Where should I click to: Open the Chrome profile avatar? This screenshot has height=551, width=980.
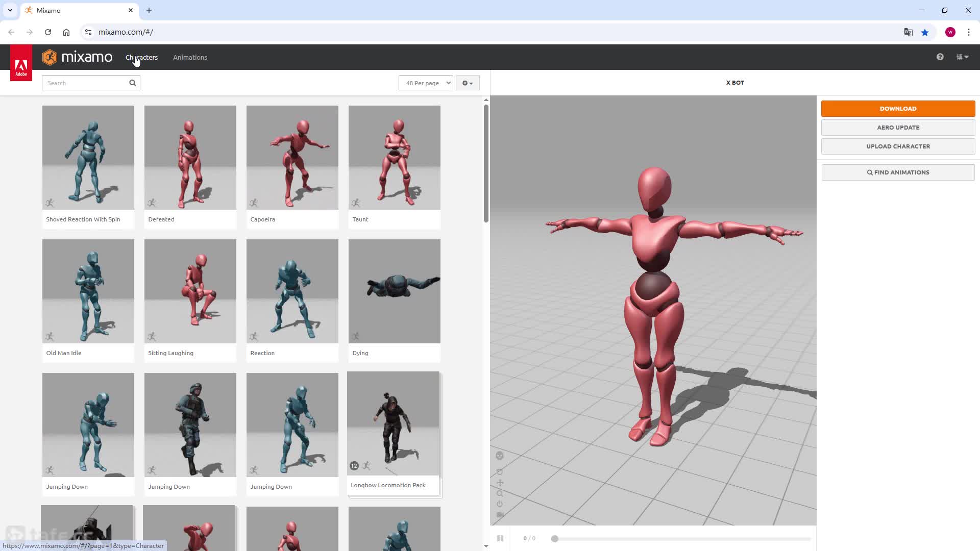[x=950, y=32]
